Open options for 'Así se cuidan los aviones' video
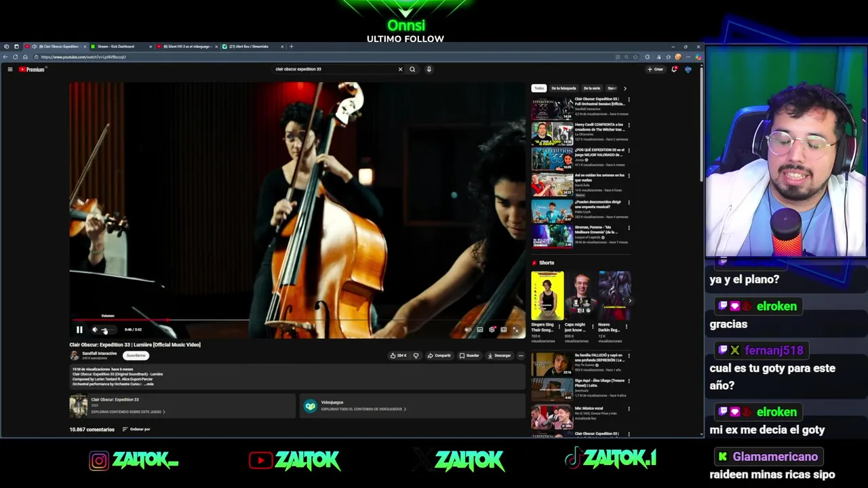 pyautogui.click(x=629, y=176)
